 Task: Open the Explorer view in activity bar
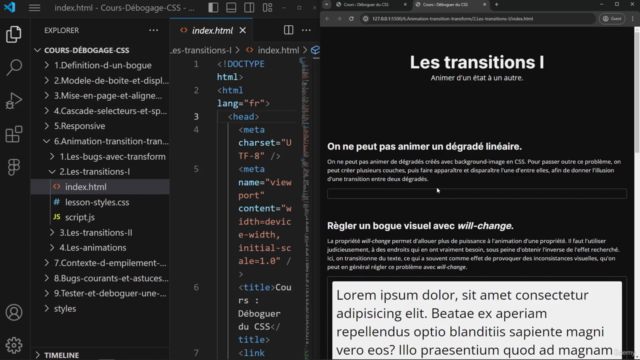click(14, 34)
